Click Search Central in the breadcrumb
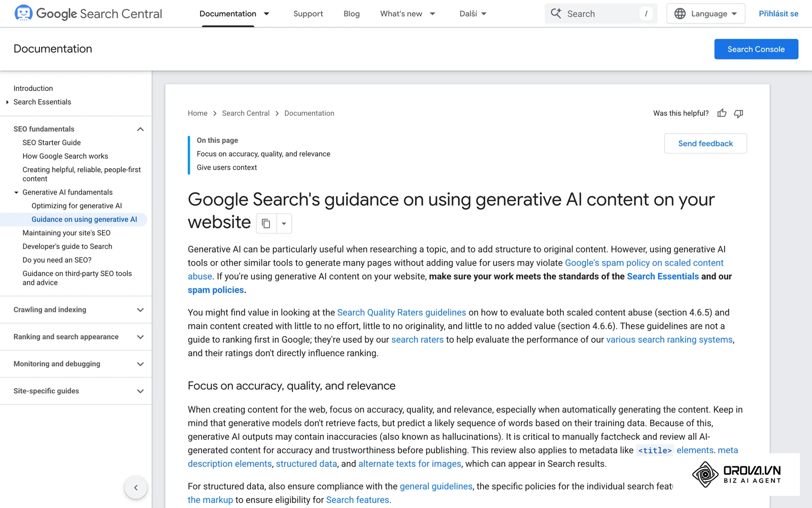The width and height of the screenshot is (812, 508). pos(246,113)
